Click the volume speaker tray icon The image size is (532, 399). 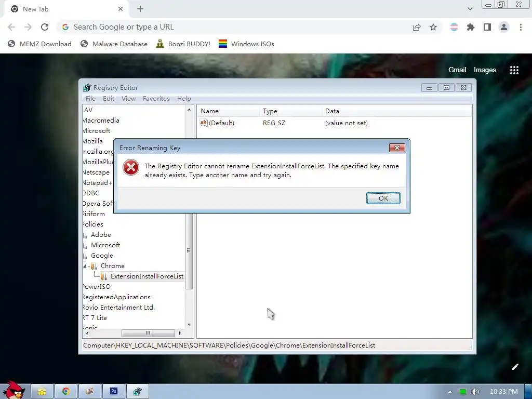(x=475, y=392)
